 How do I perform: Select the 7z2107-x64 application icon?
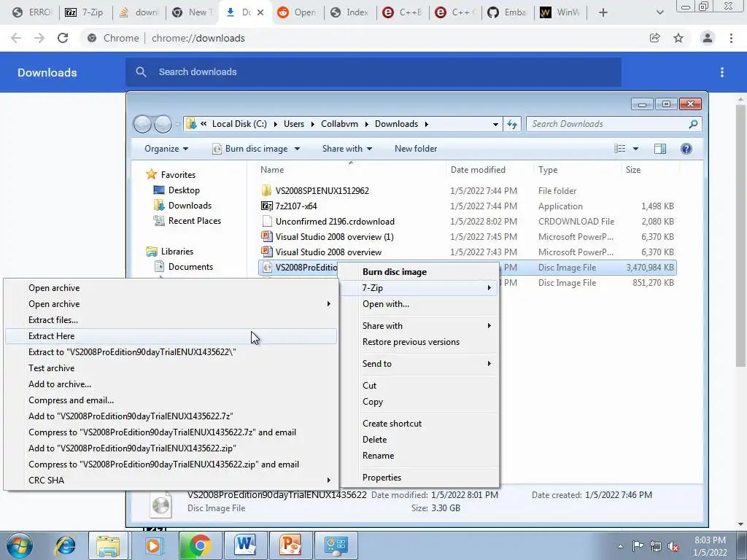(x=267, y=206)
